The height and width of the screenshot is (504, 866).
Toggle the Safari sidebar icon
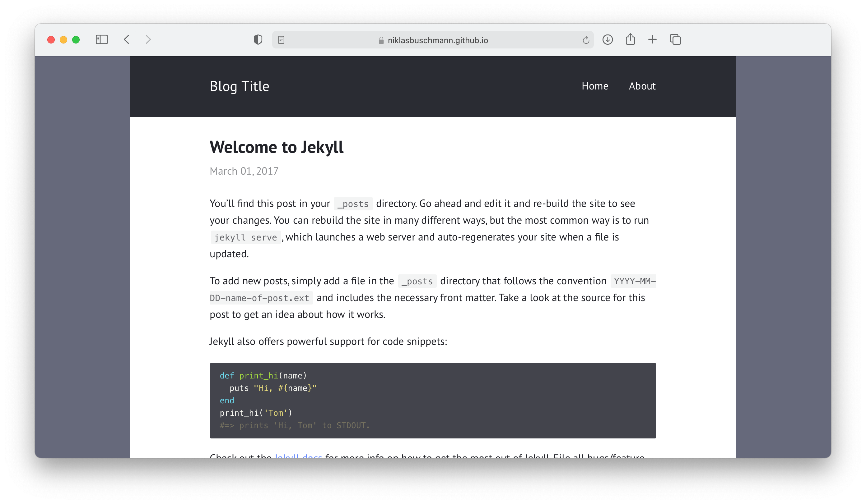(x=102, y=39)
